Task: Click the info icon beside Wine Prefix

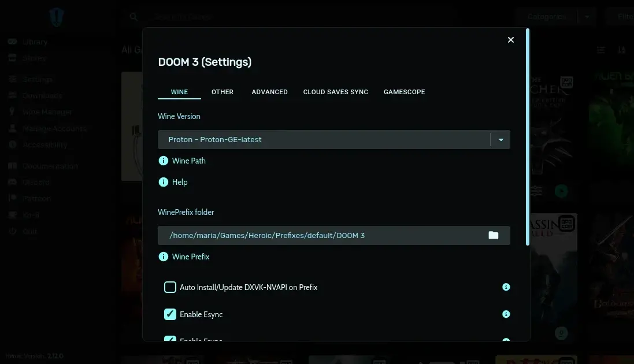Action: [164, 257]
